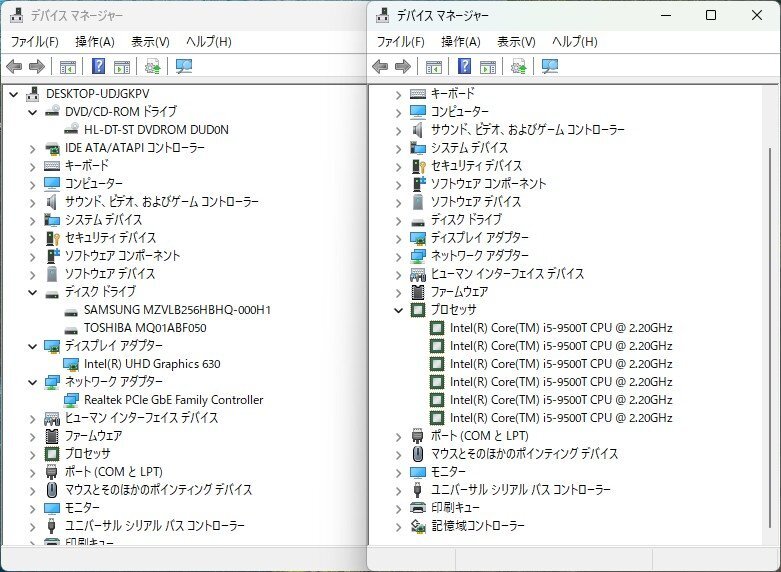Maximize the right デバイス マネージャー window
This screenshot has width=781, height=572.
[x=711, y=15]
